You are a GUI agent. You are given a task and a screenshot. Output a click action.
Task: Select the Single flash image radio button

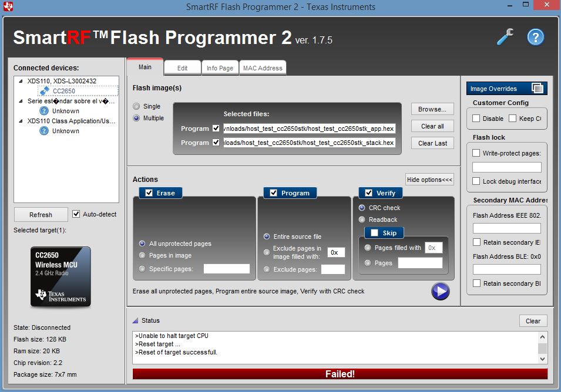136,106
